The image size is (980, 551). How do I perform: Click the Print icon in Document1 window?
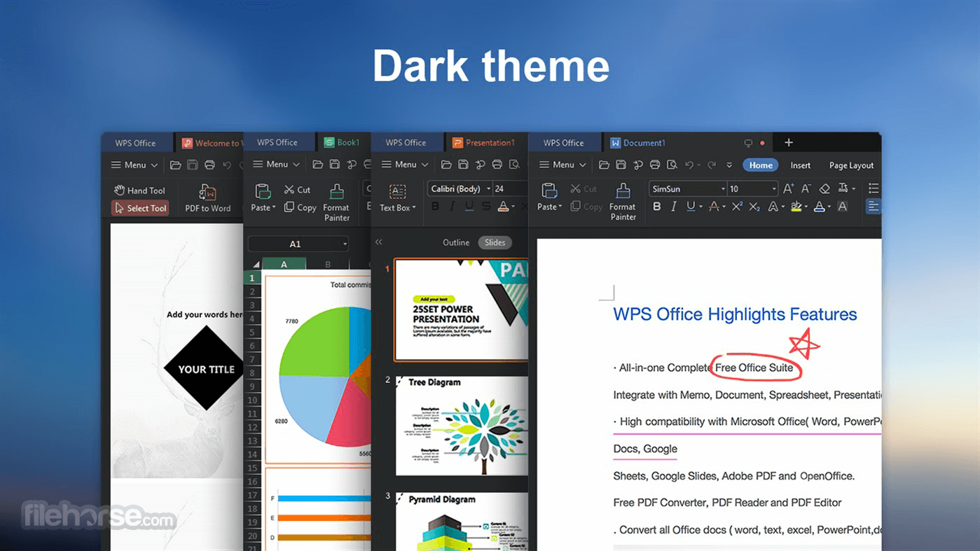[655, 165]
